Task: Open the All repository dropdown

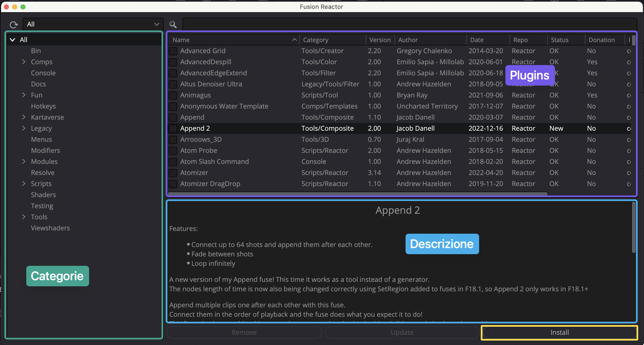Action: (x=93, y=24)
